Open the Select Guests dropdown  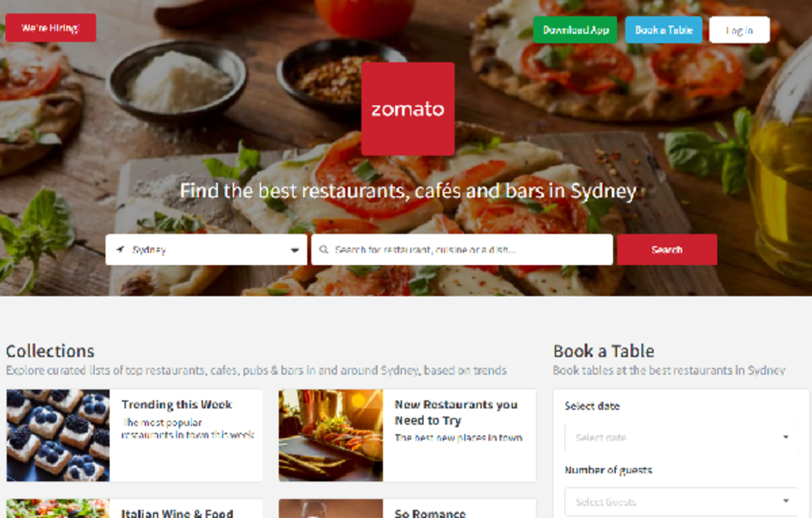click(681, 501)
